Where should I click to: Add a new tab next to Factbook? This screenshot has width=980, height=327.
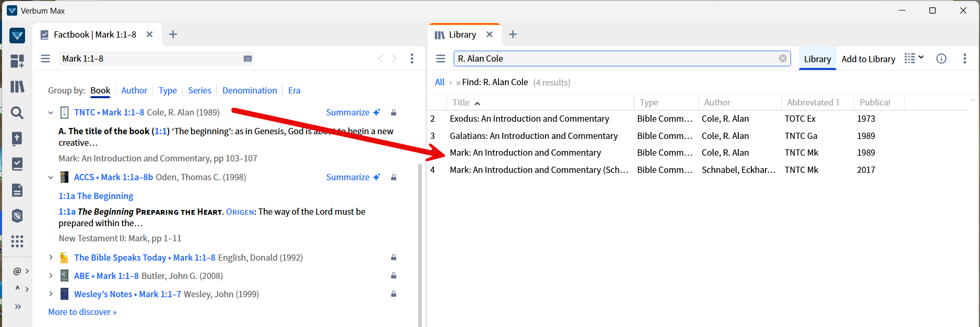pyautogui.click(x=173, y=34)
